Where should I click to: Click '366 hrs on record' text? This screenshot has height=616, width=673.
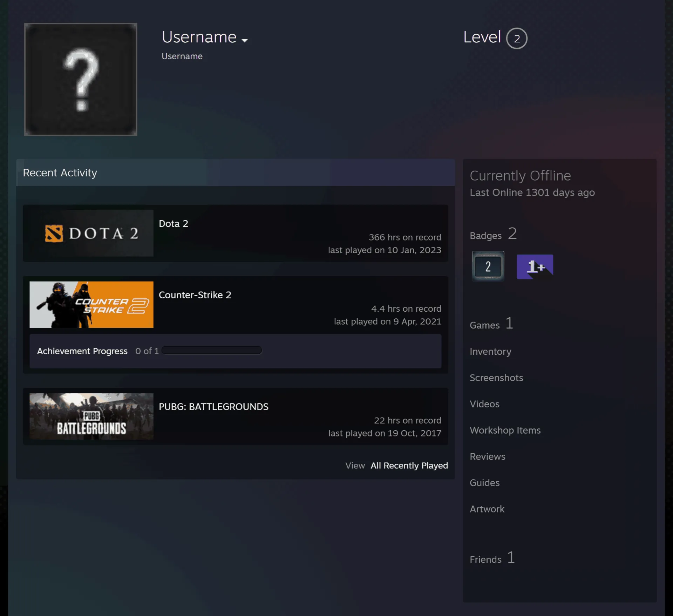405,237
